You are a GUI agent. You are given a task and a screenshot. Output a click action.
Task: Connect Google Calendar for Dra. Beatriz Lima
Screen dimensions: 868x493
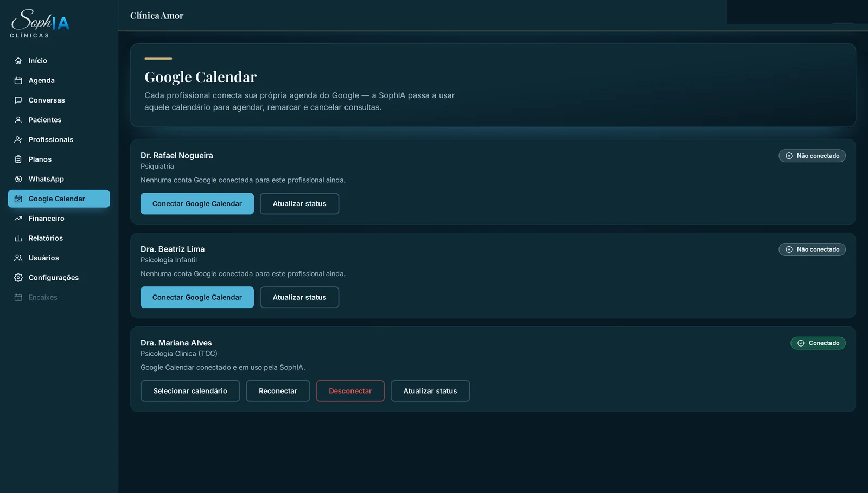[x=197, y=298]
